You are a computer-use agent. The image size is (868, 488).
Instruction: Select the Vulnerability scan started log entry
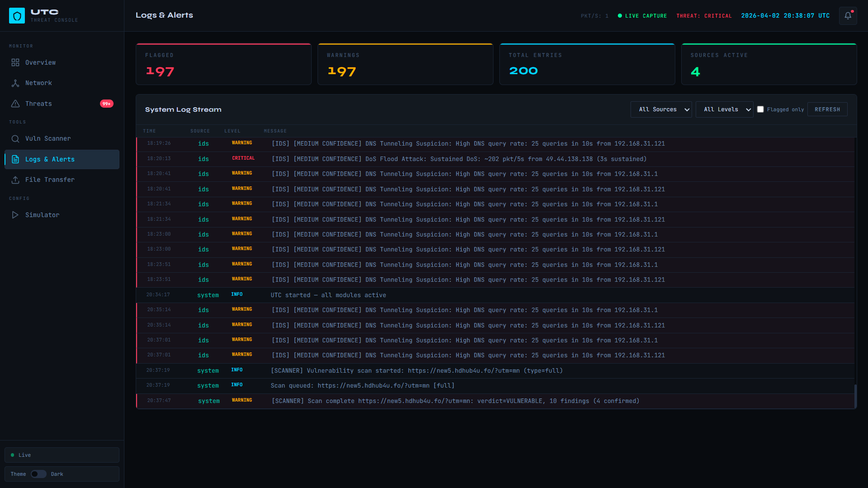[495, 371]
